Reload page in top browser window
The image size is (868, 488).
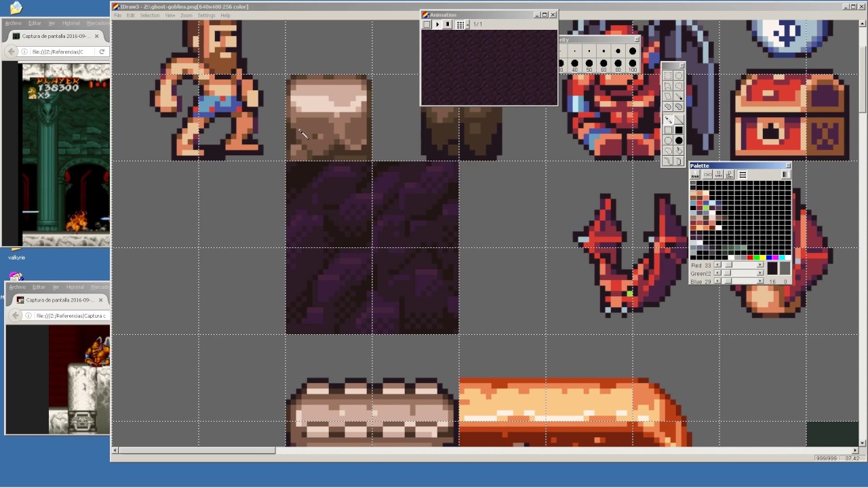click(x=102, y=52)
